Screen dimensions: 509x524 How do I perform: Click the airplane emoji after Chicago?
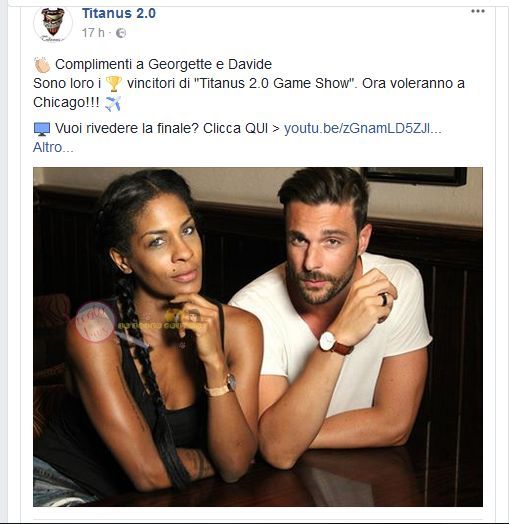[x=113, y=103]
